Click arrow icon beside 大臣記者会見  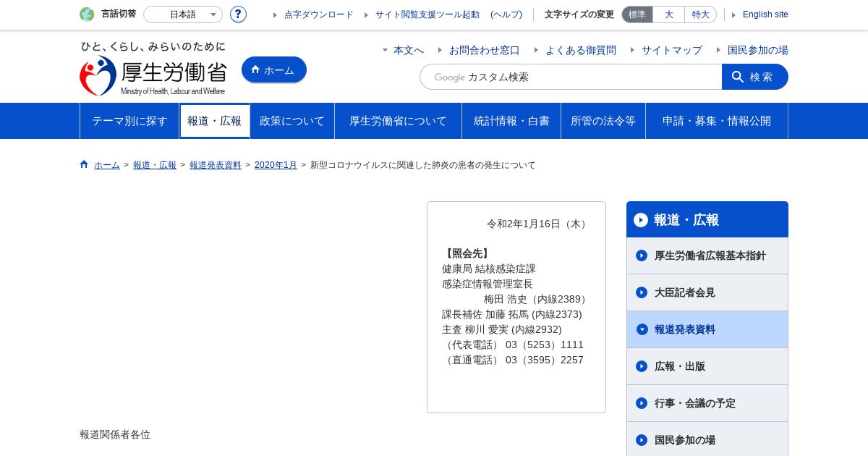click(x=642, y=292)
